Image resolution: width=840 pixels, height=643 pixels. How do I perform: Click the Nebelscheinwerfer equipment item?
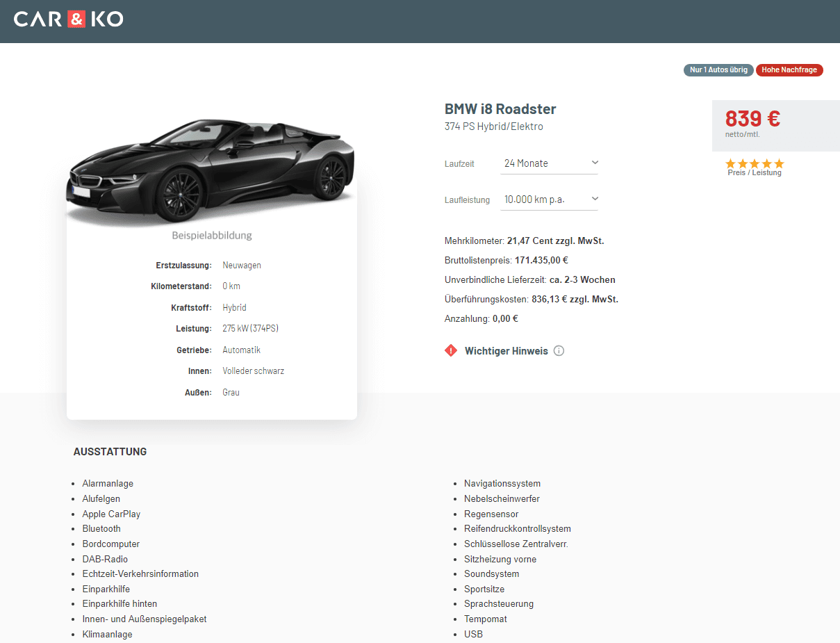tap(502, 499)
